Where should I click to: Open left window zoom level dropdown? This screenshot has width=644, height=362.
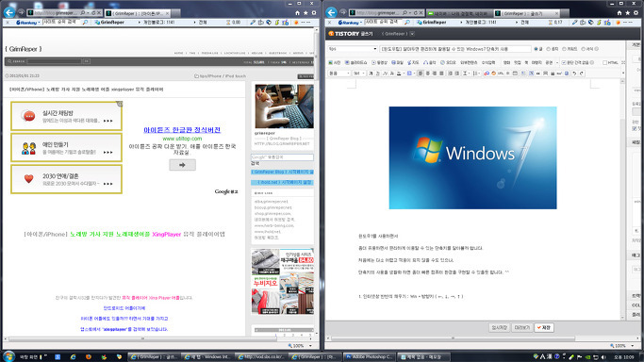tap(310, 346)
